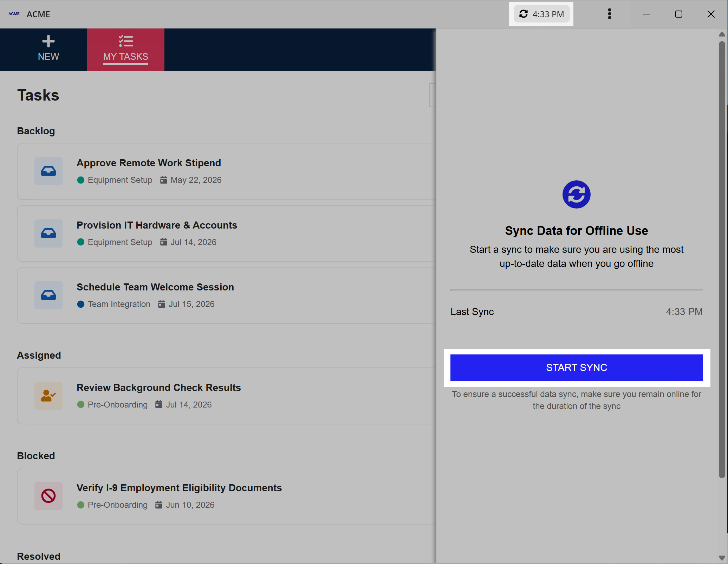728x564 pixels.
Task: Click the scroll up arrow in sync panel
Action: (722, 34)
